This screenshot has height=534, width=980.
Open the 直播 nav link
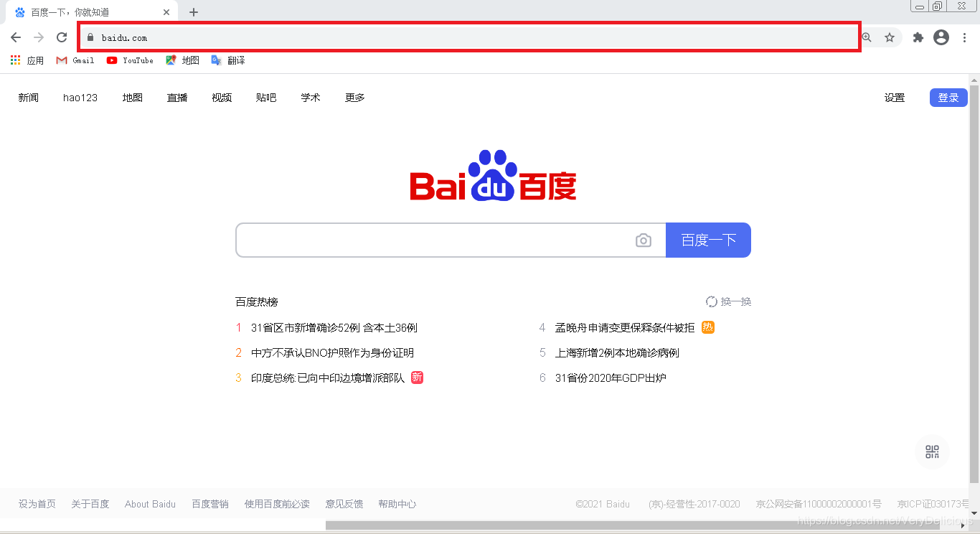point(177,98)
